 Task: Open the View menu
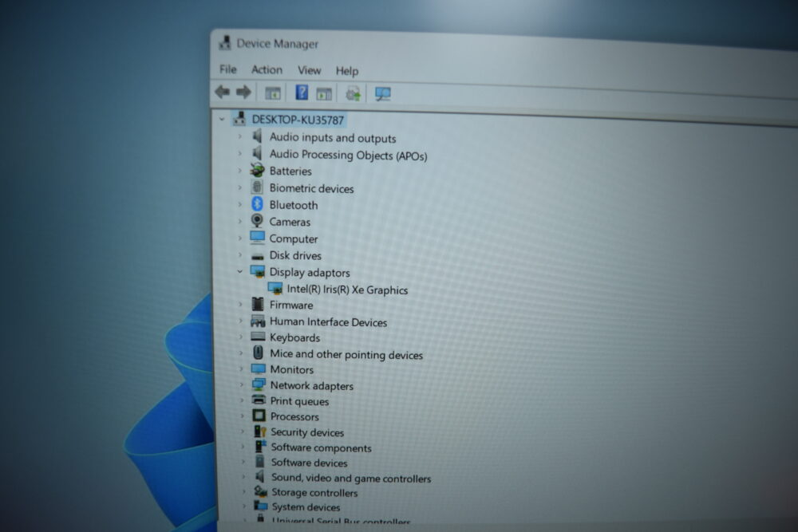(x=309, y=69)
